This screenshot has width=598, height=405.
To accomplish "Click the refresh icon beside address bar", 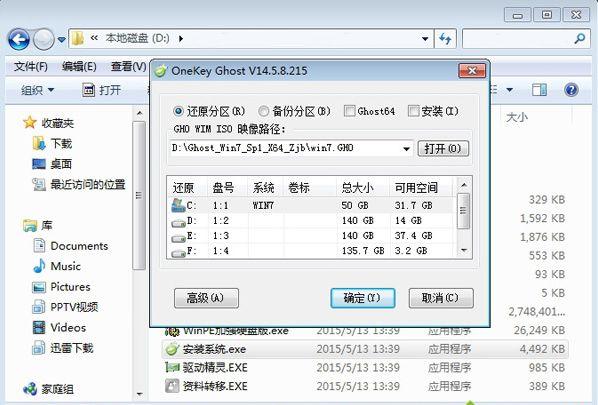I will coord(445,39).
